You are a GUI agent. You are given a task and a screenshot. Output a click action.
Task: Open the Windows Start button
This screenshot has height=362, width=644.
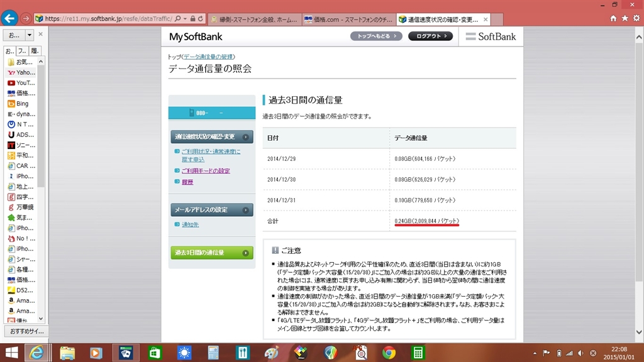tap(11, 353)
